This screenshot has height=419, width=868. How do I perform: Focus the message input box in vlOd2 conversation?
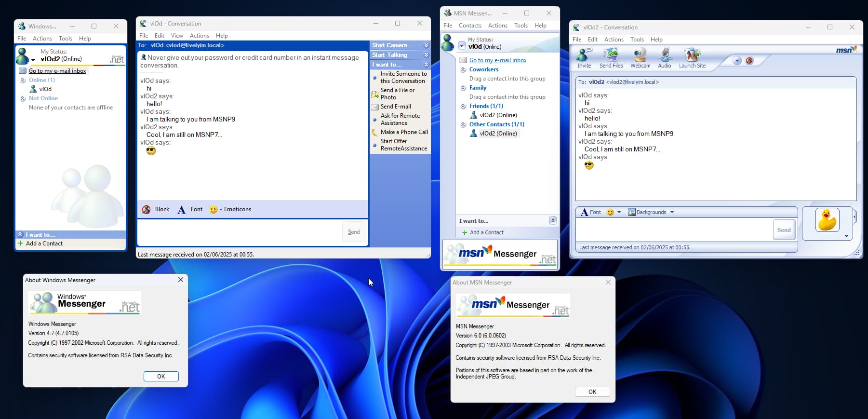click(x=674, y=230)
